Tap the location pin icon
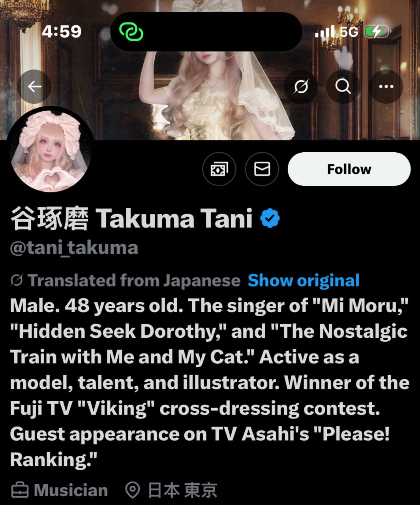This screenshot has height=505, width=420. [133, 490]
